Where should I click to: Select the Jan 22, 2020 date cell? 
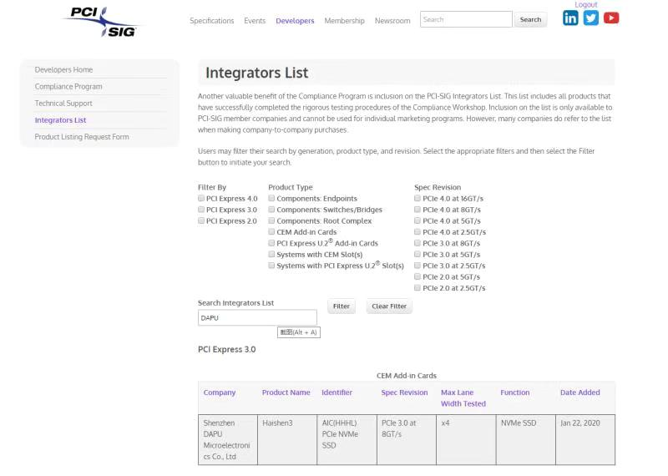coord(585,439)
